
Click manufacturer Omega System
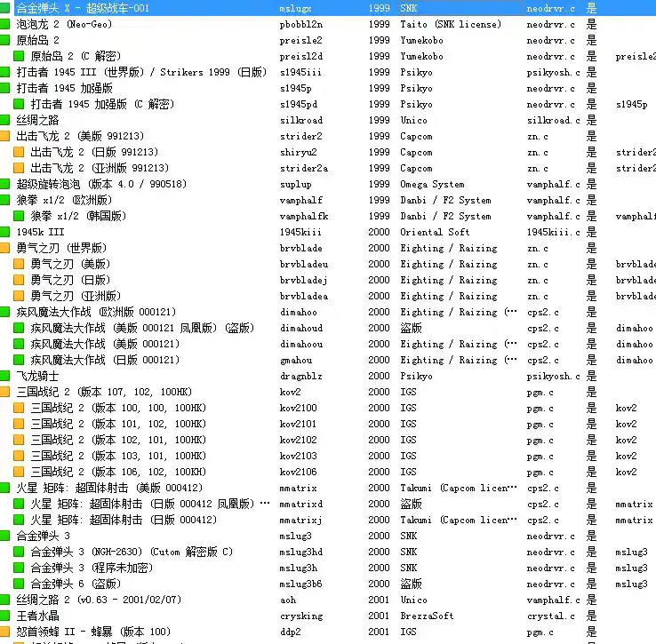(432, 185)
